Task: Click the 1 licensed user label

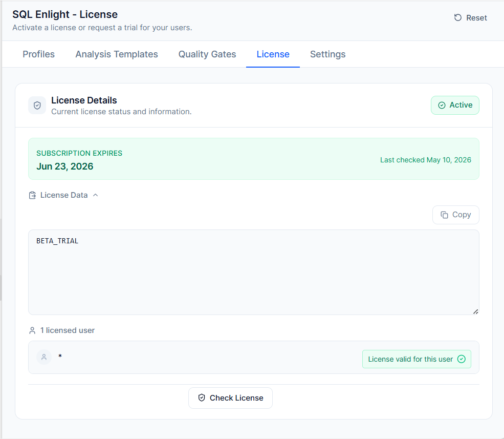Action: (68, 330)
